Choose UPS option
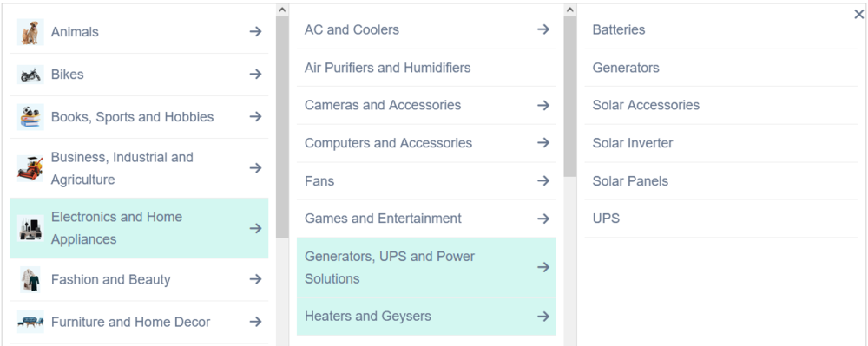Image resolution: width=868 pixels, height=346 pixels. pyautogui.click(x=606, y=219)
